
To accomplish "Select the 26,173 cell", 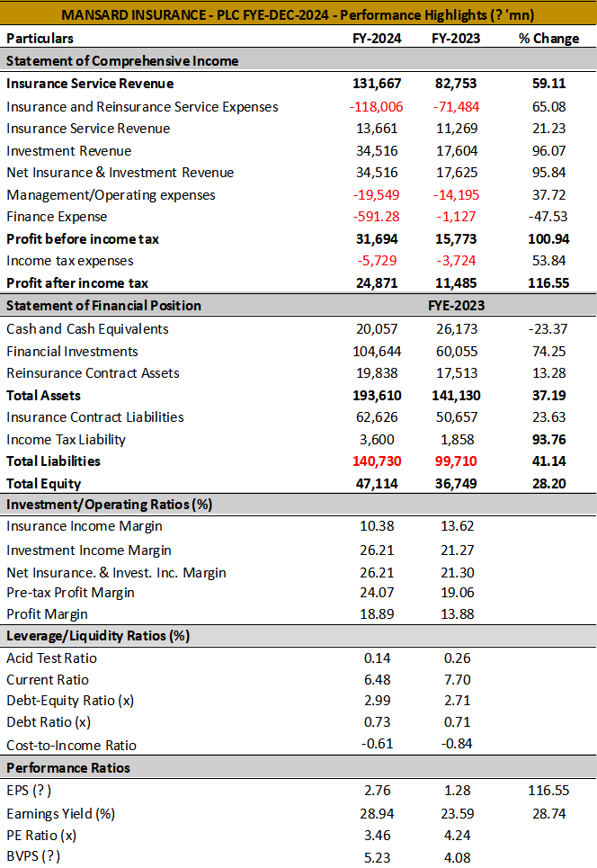I will pyautogui.click(x=457, y=329).
